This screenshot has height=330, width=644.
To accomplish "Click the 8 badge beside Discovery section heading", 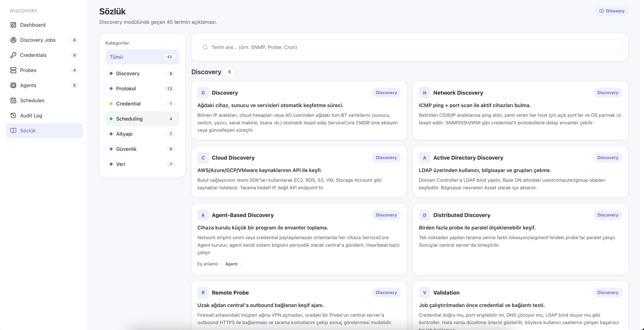I will coord(230,72).
